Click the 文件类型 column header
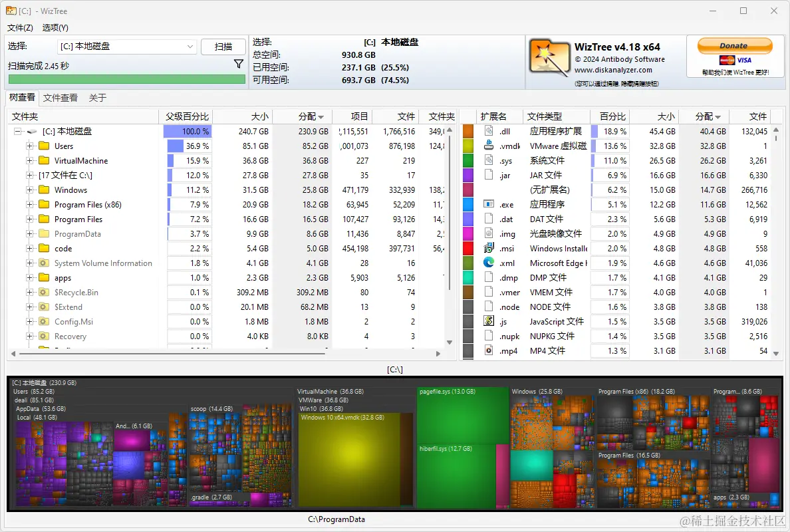Viewport: 790px width, 532px height. click(x=556, y=117)
